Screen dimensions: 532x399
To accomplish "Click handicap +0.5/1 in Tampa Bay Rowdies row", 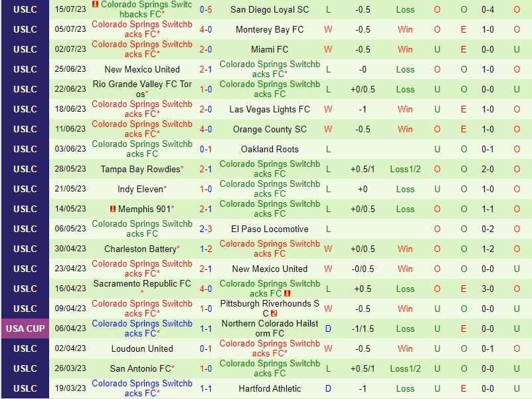I will coord(363,169).
